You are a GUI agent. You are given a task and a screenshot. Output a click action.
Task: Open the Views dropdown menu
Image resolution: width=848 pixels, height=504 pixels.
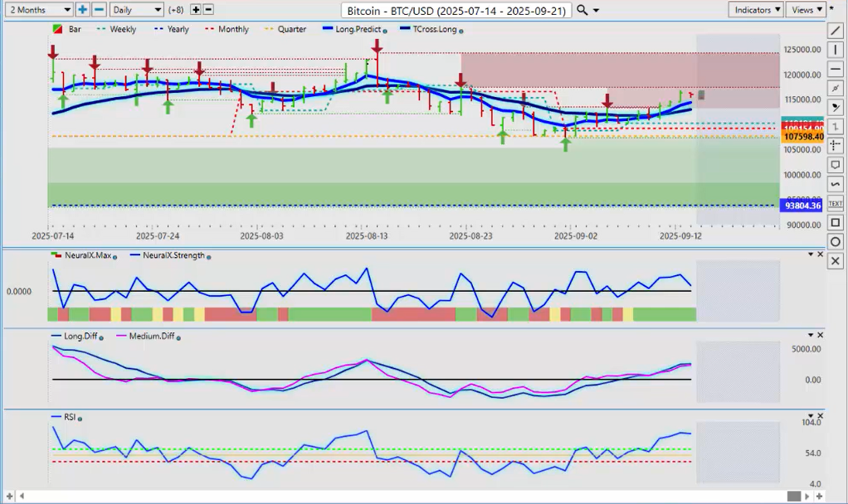[807, 10]
